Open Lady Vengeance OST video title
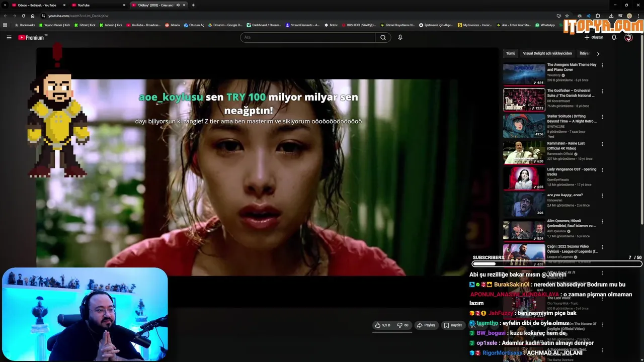 click(572, 171)
